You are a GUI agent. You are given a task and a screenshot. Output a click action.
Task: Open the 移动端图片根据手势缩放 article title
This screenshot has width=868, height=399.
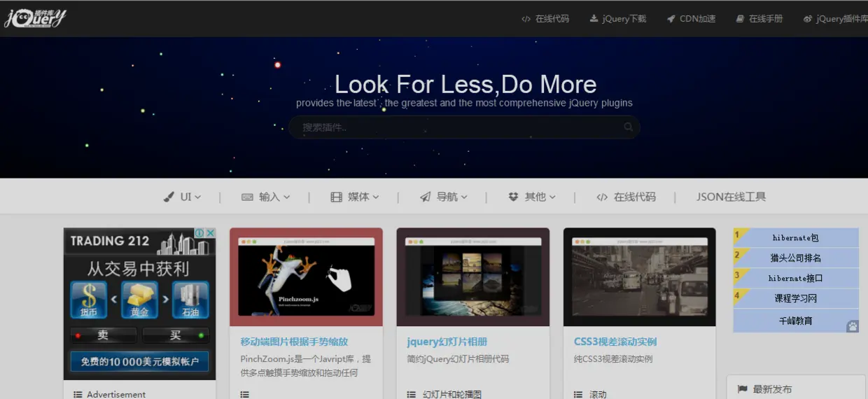pyautogui.click(x=294, y=342)
